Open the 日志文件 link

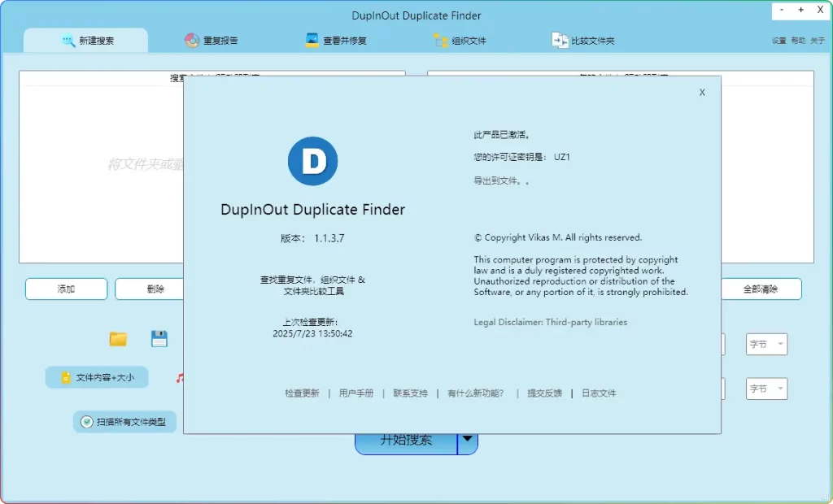coord(599,393)
